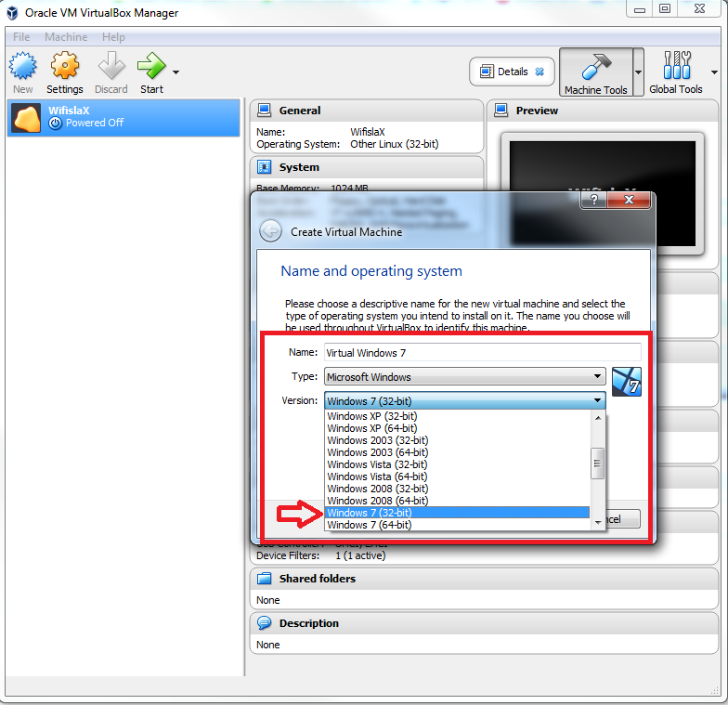This screenshot has width=728, height=705.
Task: Click the Description section header
Action: coord(485,623)
